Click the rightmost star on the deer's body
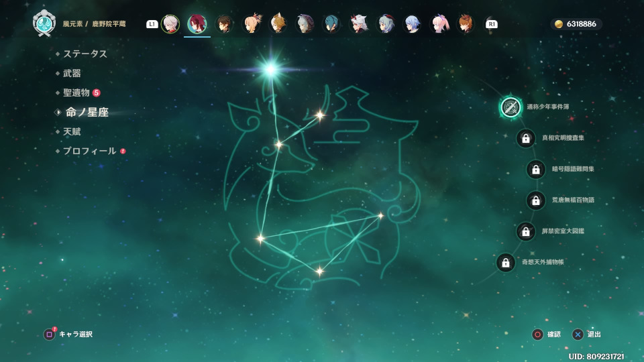644x362 pixels. click(x=381, y=215)
